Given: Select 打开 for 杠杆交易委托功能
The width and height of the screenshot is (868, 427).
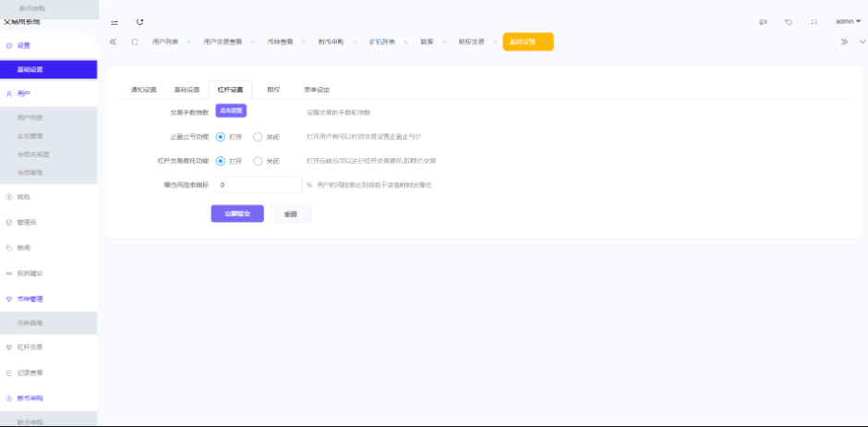Looking at the screenshot, I should pos(221,161).
